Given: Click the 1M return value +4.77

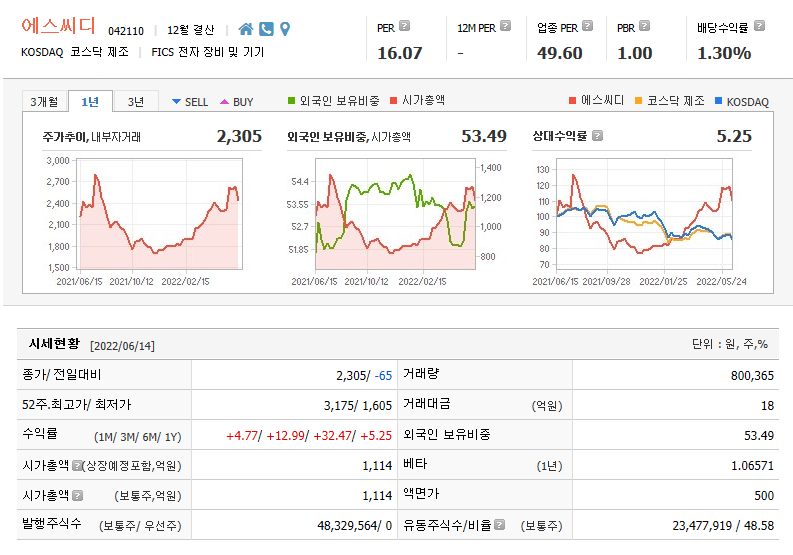Looking at the screenshot, I should (x=242, y=436).
